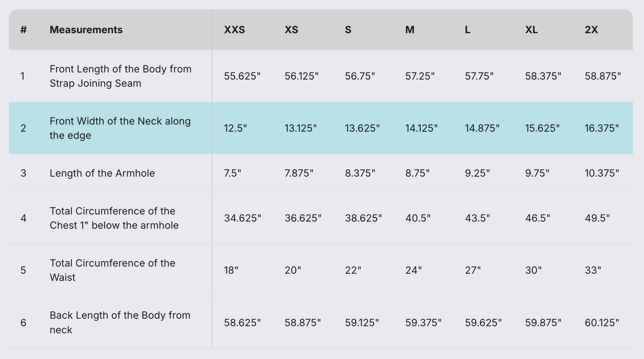
Task: Click the 55.625" XXS front length cell
Action: coord(242,76)
